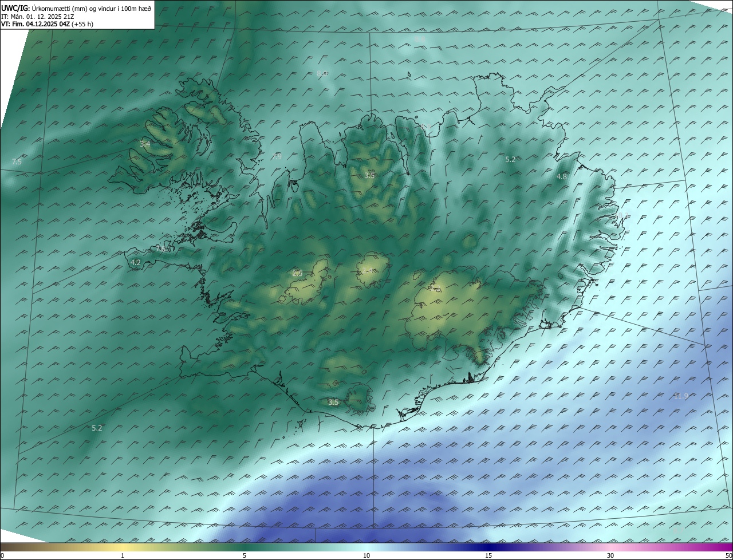Click the 4.2 value on the western peninsula tip
Viewport: 733px width, 560px height.
[136, 263]
